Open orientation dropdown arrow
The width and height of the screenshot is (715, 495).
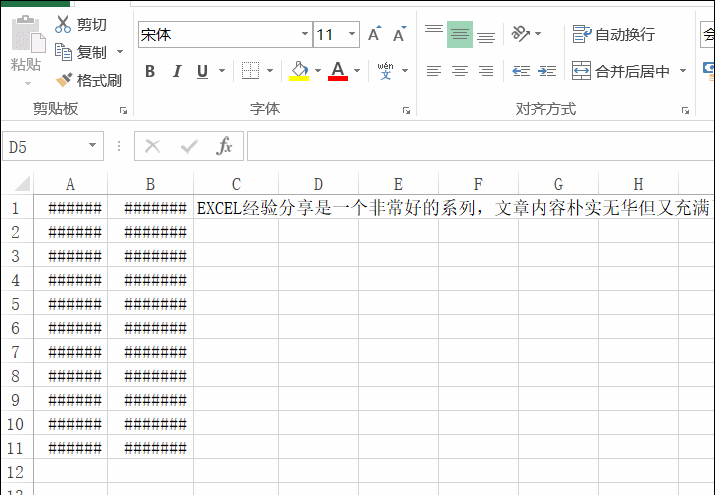coord(538,34)
